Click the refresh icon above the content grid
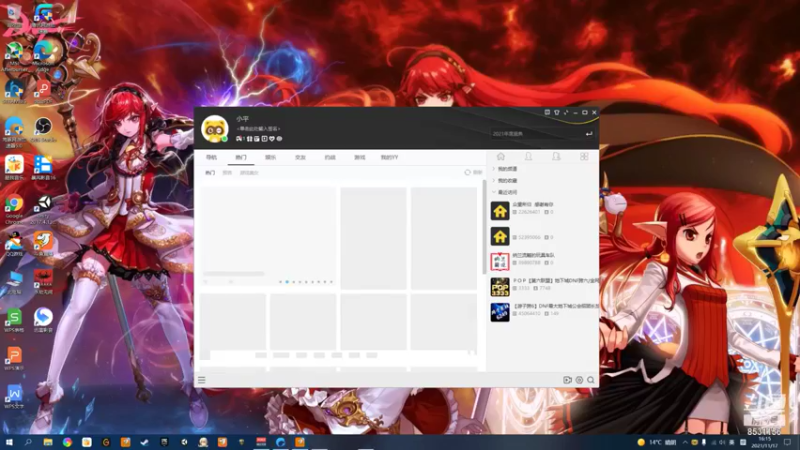The width and height of the screenshot is (800, 450). pyautogui.click(x=467, y=172)
